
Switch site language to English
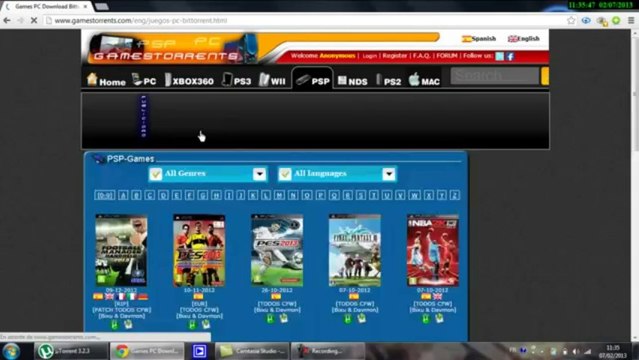click(x=524, y=39)
